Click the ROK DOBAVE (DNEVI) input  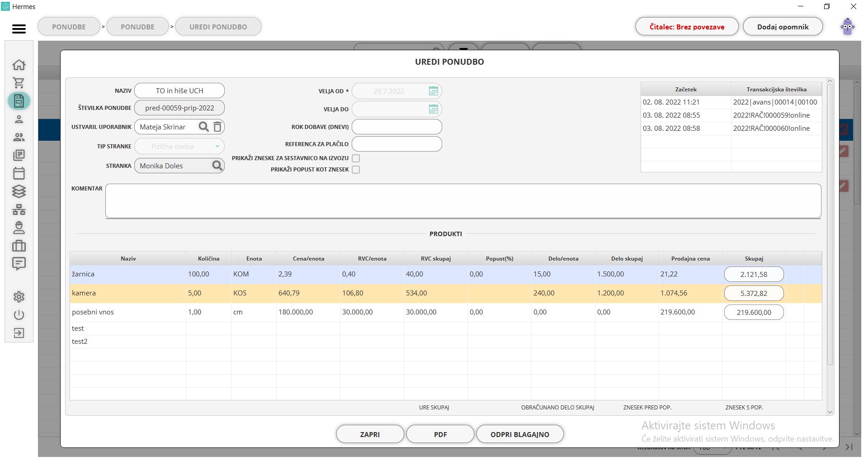(396, 127)
